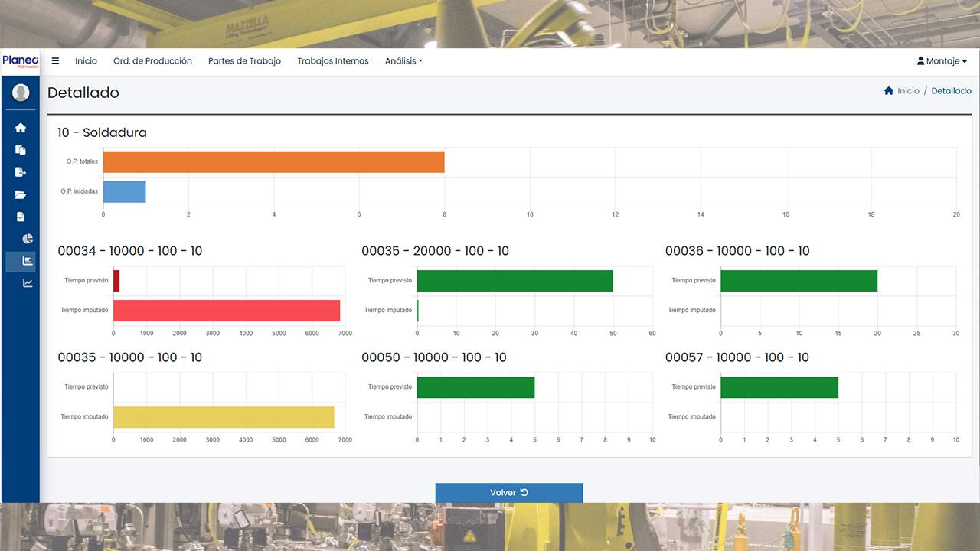Click the user avatar in the sidebar
Image resolution: width=980 pixels, height=551 pixels.
point(21,93)
